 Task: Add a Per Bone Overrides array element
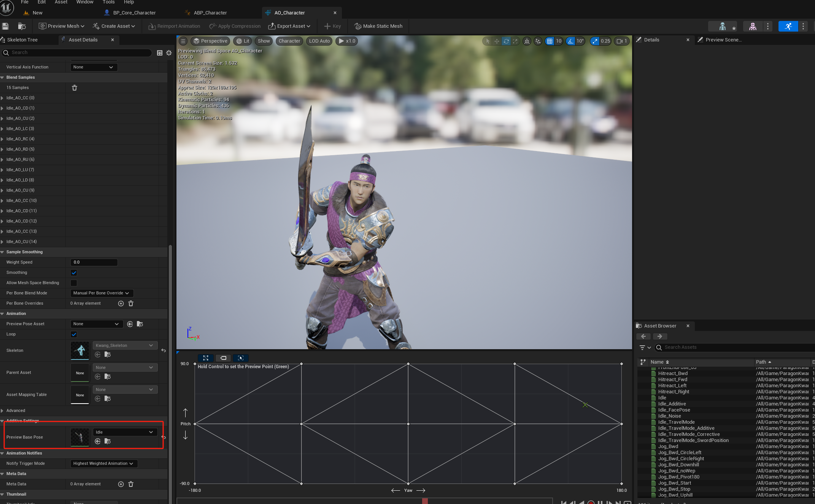click(x=121, y=304)
